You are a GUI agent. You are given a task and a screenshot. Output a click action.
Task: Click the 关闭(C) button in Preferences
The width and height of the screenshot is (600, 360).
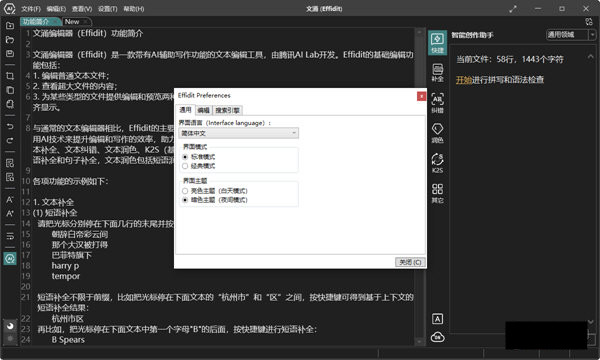coord(410,262)
